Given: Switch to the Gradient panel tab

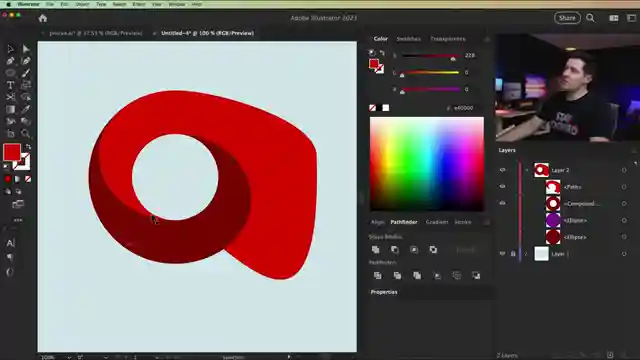Looking at the screenshot, I should [437, 222].
